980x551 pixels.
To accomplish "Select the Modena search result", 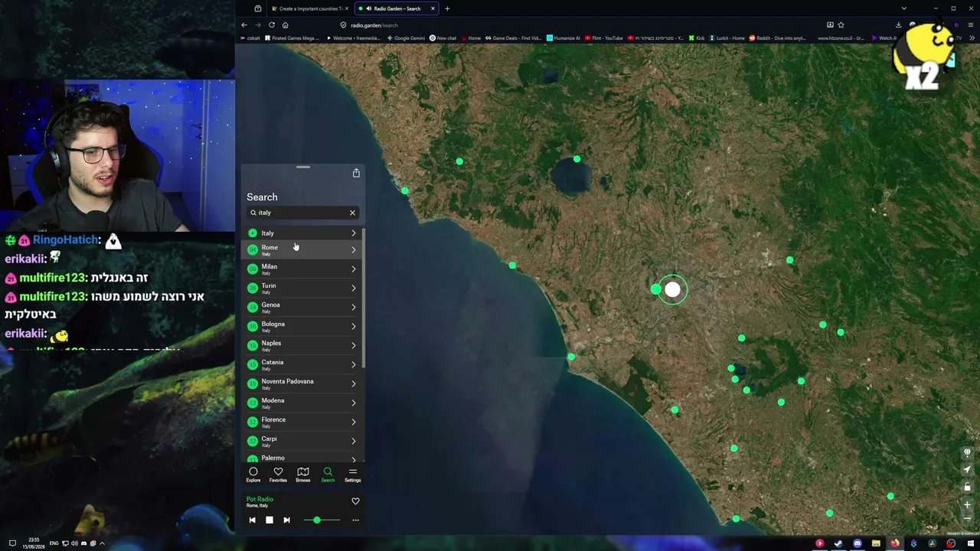I will [x=302, y=403].
